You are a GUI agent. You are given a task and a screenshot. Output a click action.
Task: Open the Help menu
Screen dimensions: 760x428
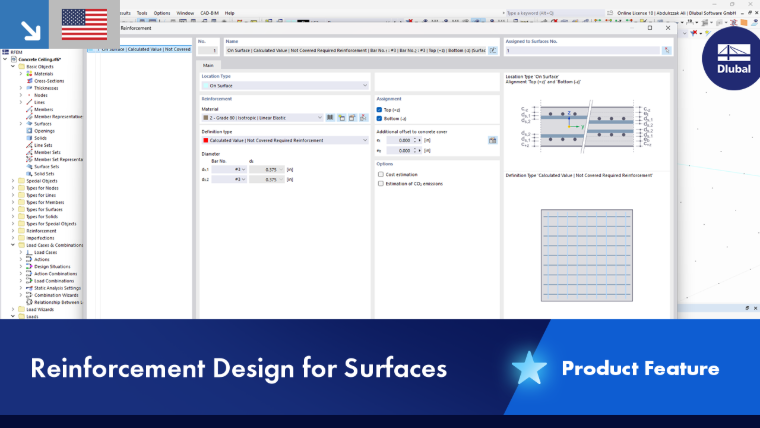pyautogui.click(x=230, y=13)
